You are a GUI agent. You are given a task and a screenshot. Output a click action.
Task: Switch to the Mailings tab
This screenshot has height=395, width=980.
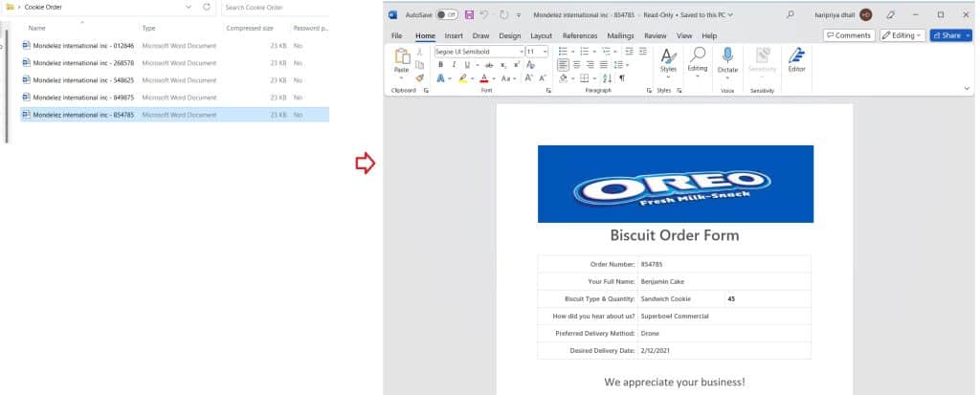[x=620, y=35]
